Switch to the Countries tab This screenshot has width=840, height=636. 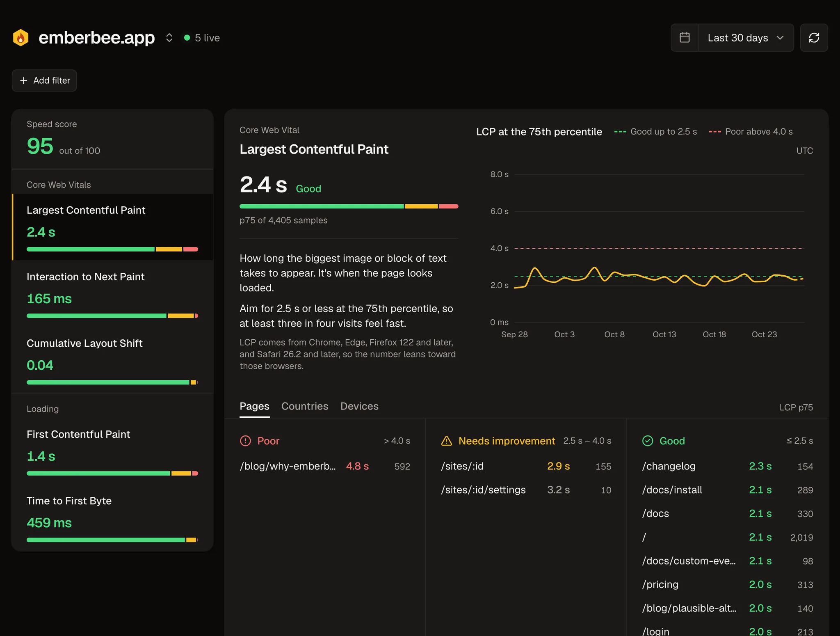coord(305,406)
